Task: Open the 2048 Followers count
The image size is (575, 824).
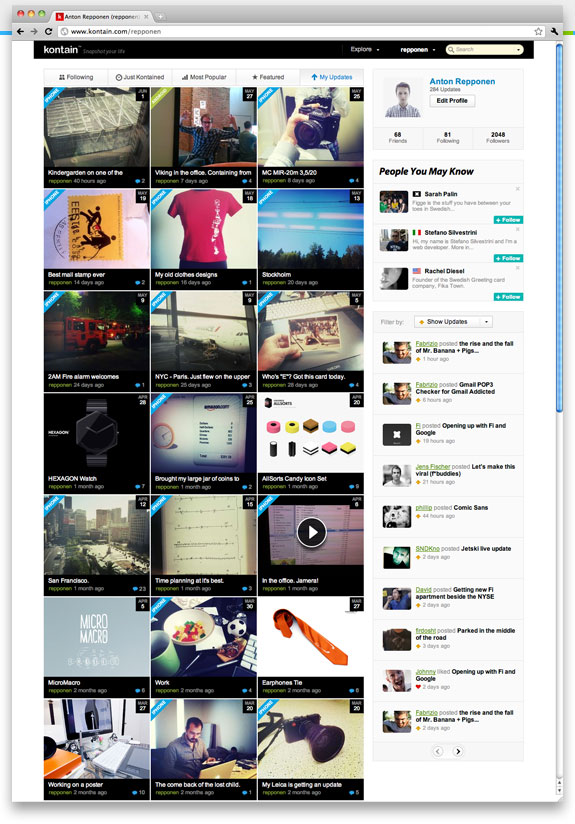Action: 498,138
